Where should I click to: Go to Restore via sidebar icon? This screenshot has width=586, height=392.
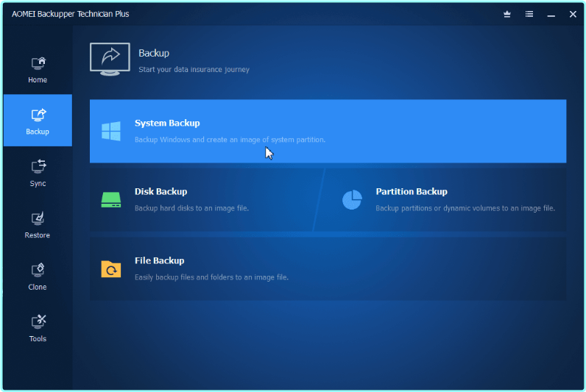pos(38,218)
